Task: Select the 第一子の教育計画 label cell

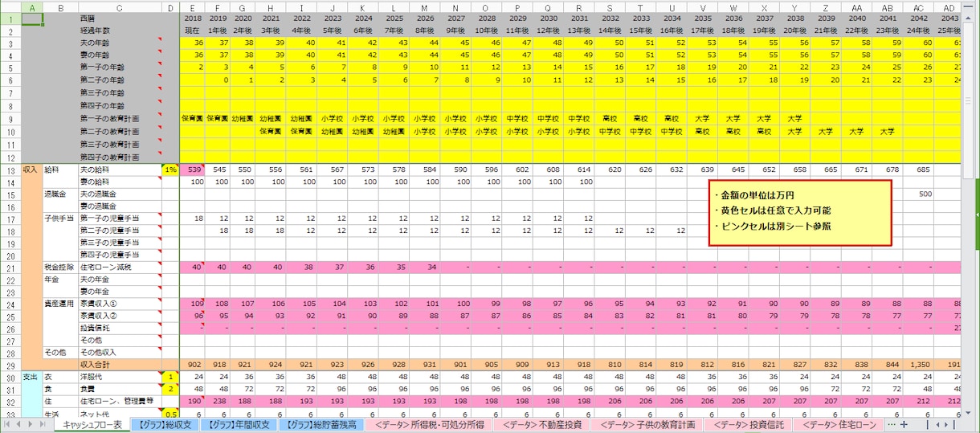Action: [x=119, y=118]
